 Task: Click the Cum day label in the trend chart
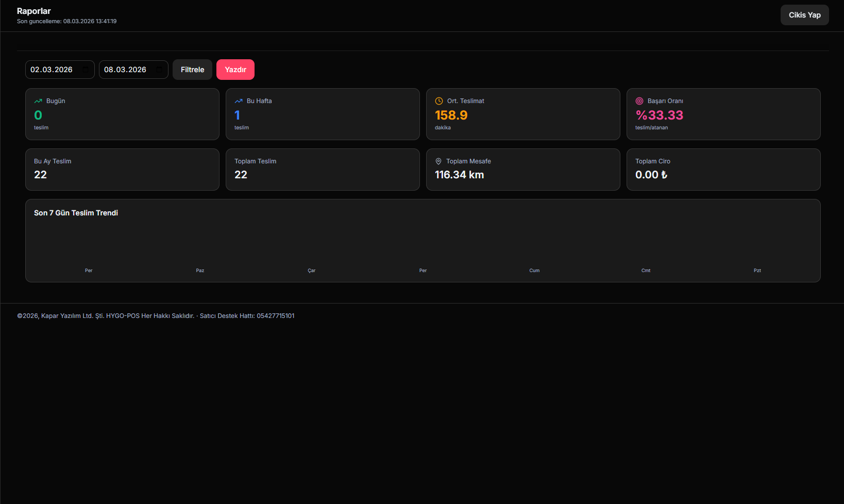pyautogui.click(x=534, y=271)
